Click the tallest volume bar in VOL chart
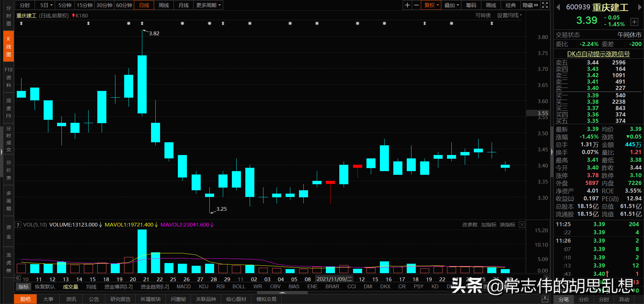The height and width of the screenshot is (304, 644). [x=142, y=251]
